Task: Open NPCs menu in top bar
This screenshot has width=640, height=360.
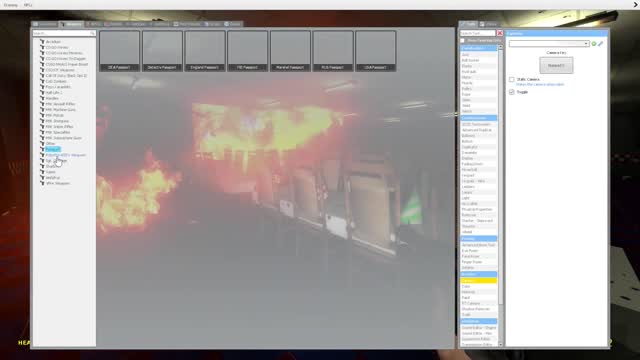Action: click(x=28, y=5)
